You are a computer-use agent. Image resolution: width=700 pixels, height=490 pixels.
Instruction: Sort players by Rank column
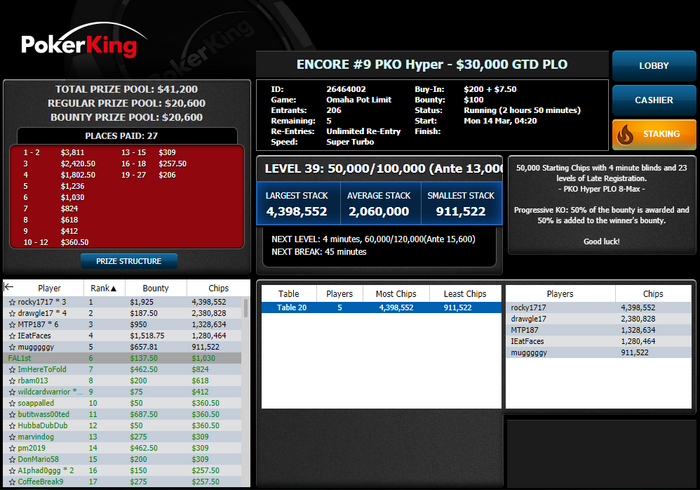tap(104, 288)
